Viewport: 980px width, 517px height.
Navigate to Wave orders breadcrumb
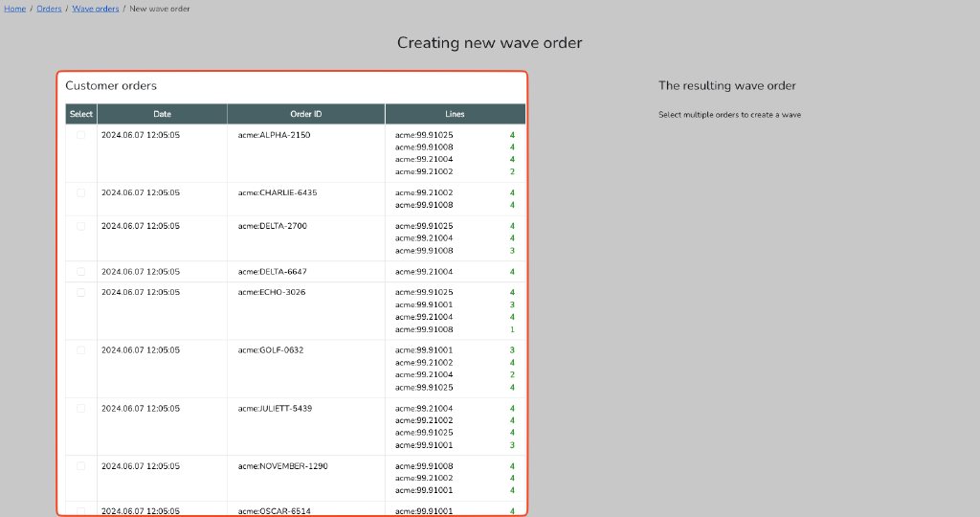tap(96, 9)
